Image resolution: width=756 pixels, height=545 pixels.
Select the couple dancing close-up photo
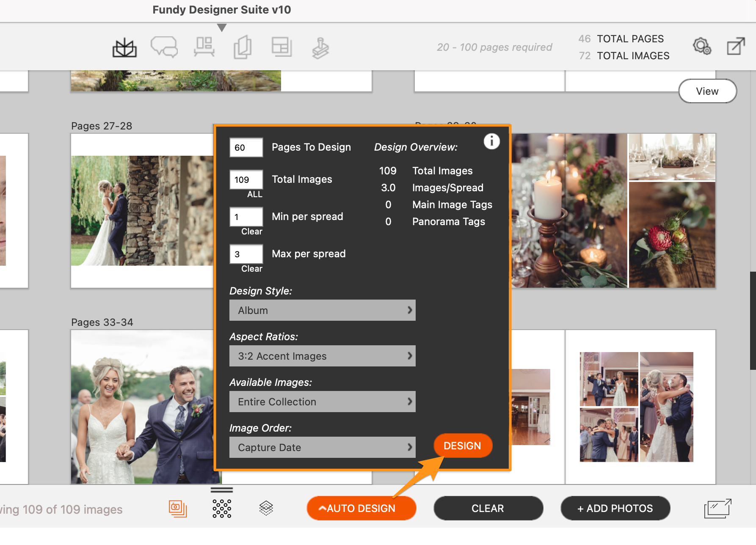(667, 407)
